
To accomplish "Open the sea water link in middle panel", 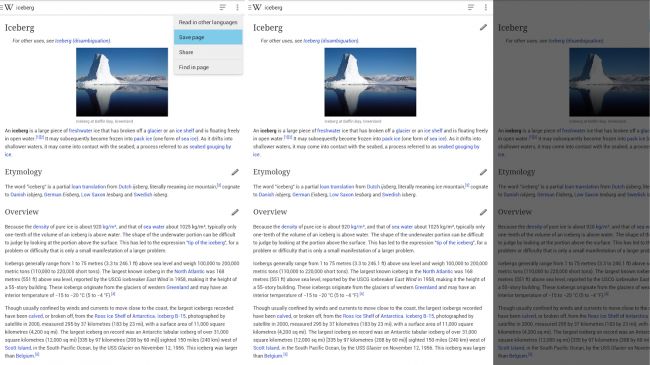I will pyautogui.click(x=402, y=227).
